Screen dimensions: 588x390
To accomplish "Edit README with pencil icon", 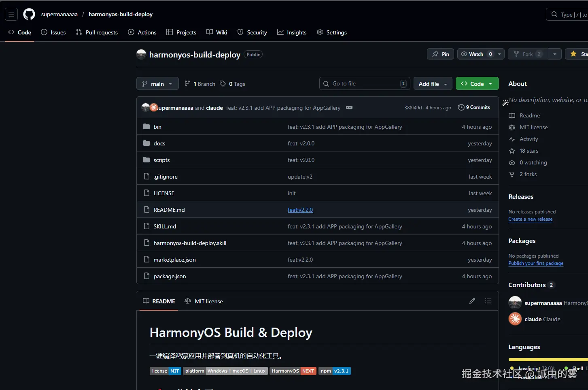I will (x=472, y=301).
